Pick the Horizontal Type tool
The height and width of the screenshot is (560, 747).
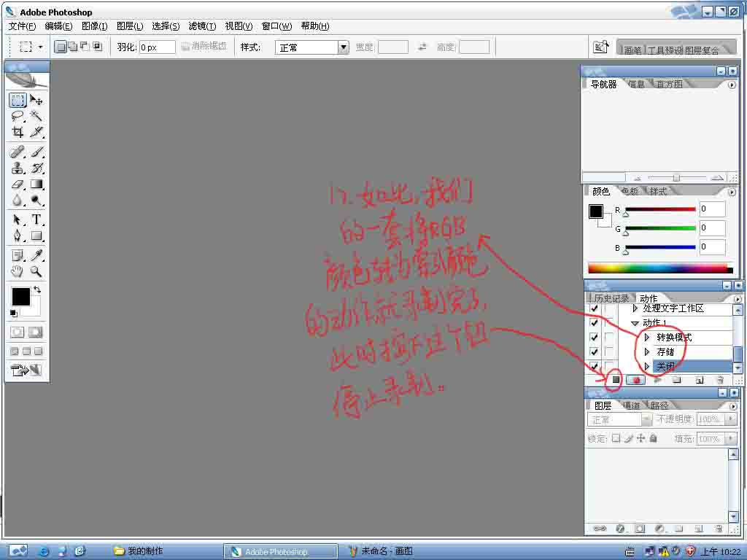pyautogui.click(x=36, y=219)
